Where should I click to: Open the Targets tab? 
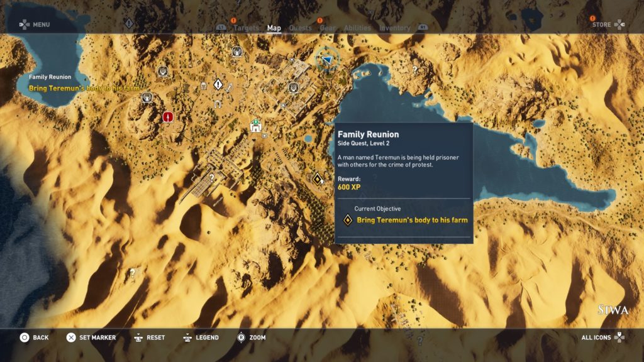[246, 28]
